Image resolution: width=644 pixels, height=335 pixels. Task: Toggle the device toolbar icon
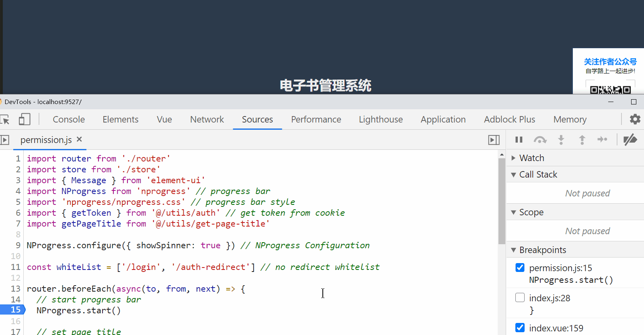click(25, 119)
